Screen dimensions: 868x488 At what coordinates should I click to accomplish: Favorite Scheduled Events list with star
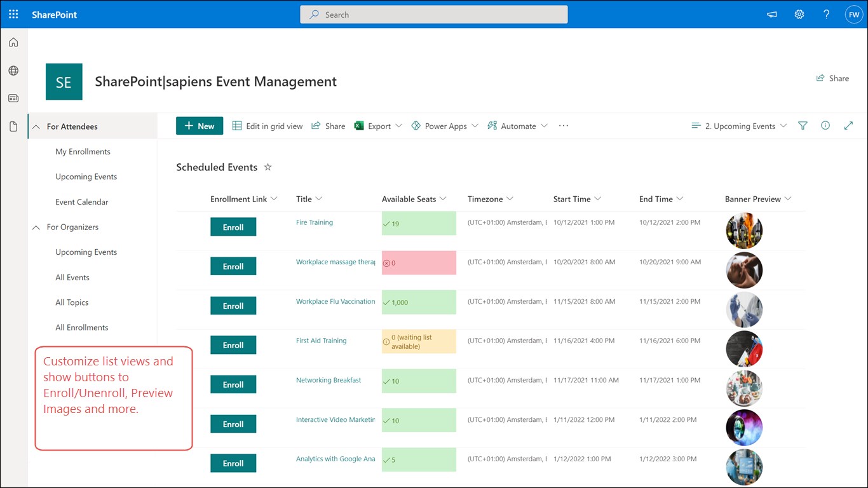coord(268,167)
